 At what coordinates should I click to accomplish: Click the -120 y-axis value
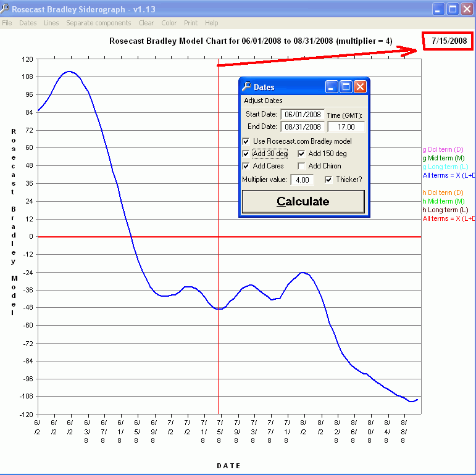point(26,415)
